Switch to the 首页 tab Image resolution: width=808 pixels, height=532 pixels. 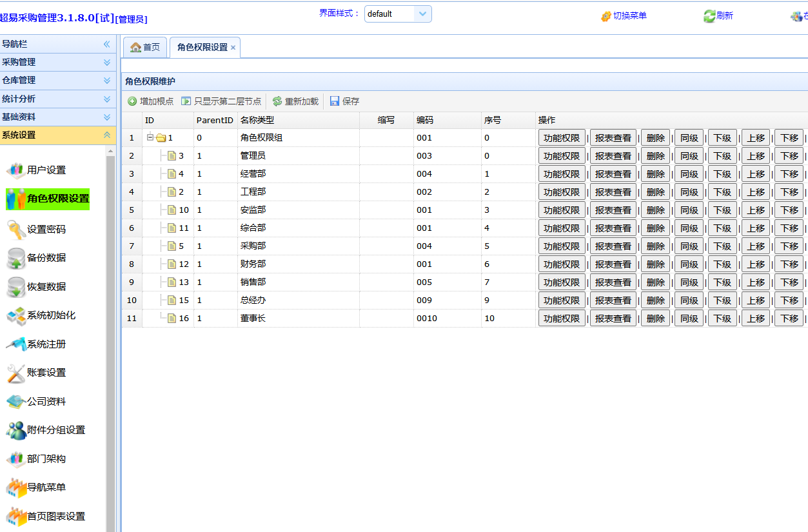[x=145, y=48]
